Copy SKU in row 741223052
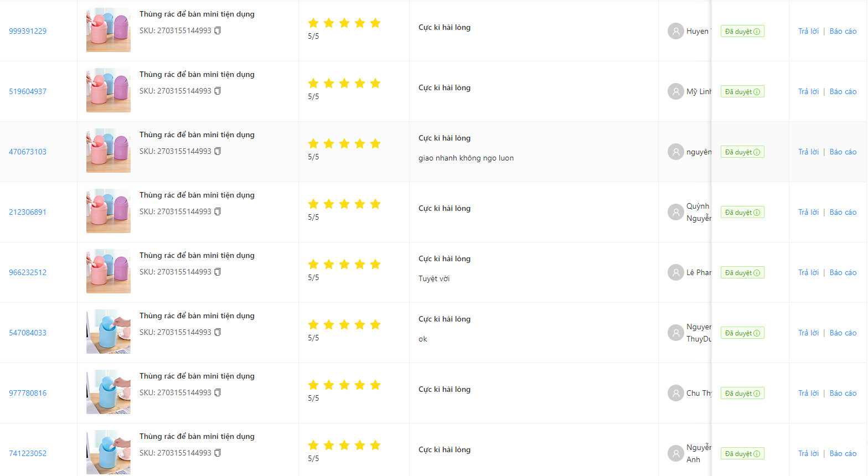Image resolution: width=868 pixels, height=476 pixels. (218, 453)
